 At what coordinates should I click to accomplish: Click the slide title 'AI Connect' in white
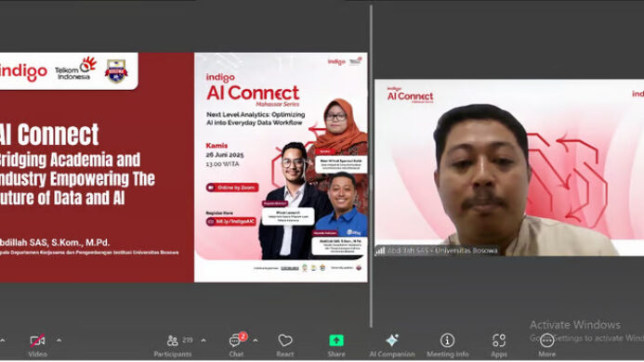pyautogui.click(x=49, y=135)
